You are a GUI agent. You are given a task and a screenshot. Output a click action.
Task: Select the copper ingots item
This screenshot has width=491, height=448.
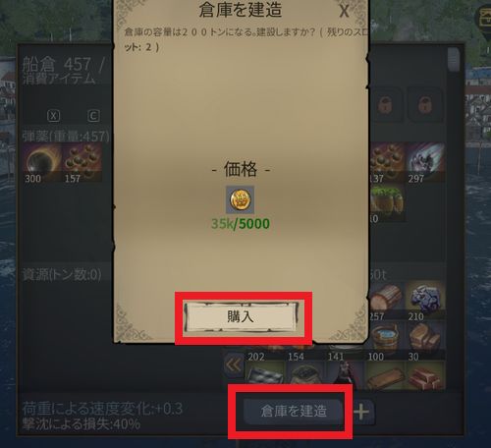[425, 376]
